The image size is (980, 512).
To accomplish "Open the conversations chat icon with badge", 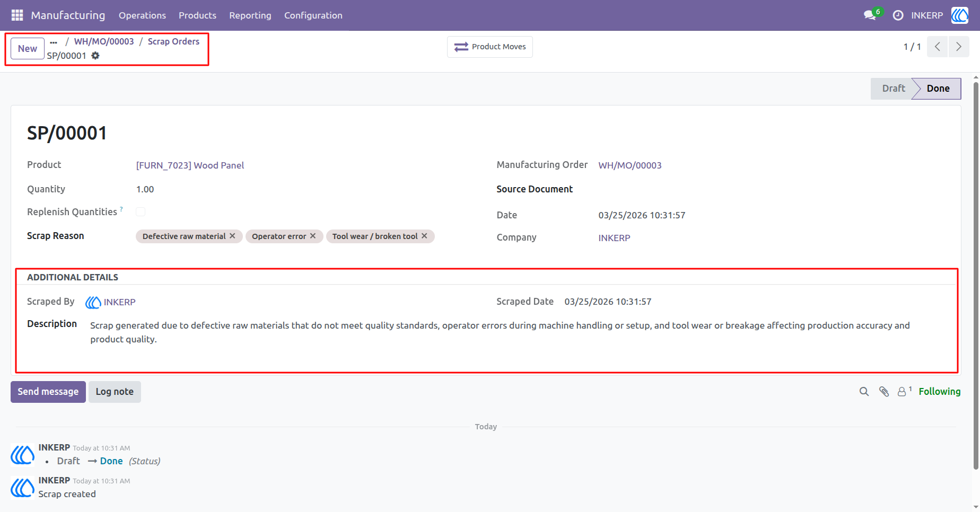I will [x=870, y=15].
